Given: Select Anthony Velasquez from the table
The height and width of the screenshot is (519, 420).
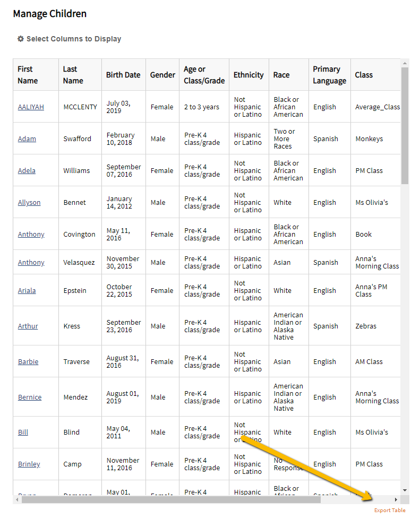Looking at the screenshot, I should click(x=30, y=262).
